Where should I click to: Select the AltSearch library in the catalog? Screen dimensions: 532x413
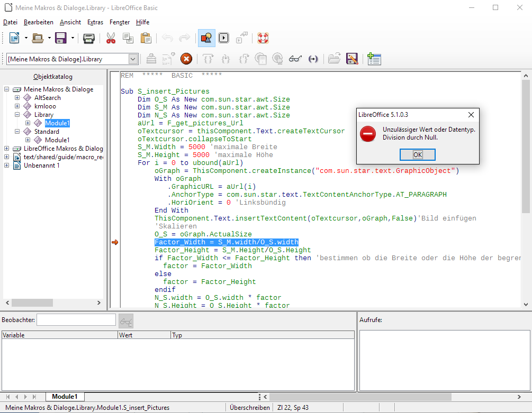(48, 98)
